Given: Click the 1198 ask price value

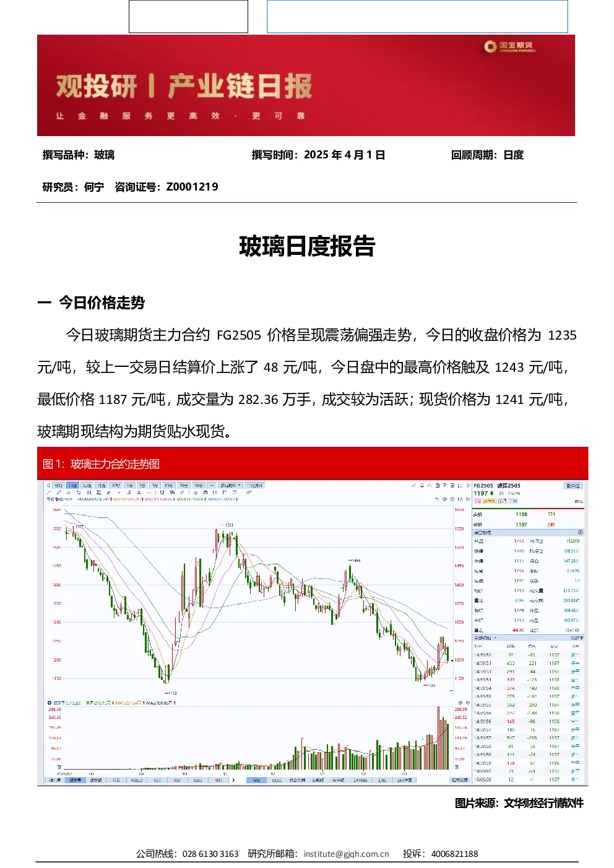Looking at the screenshot, I should [521, 514].
